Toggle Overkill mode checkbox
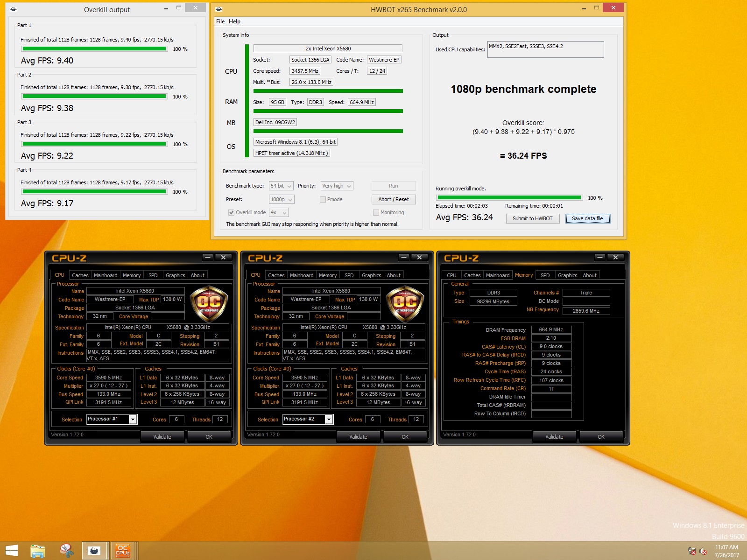 pos(231,212)
